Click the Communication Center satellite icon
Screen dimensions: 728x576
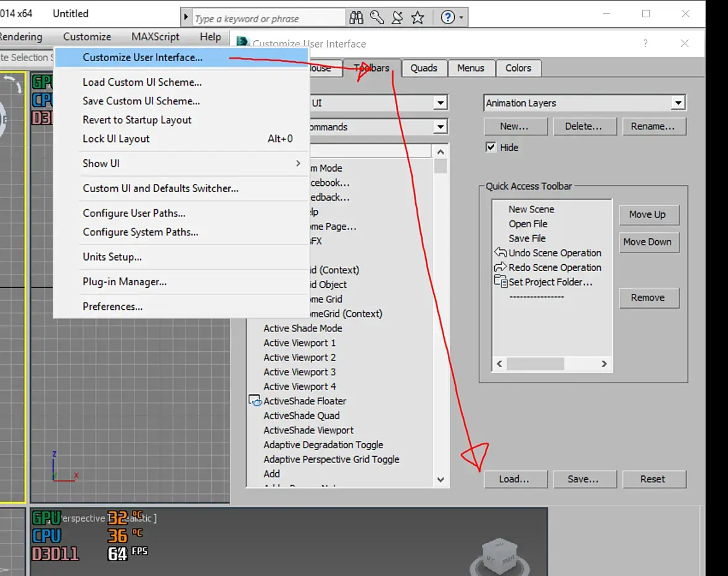tap(397, 18)
